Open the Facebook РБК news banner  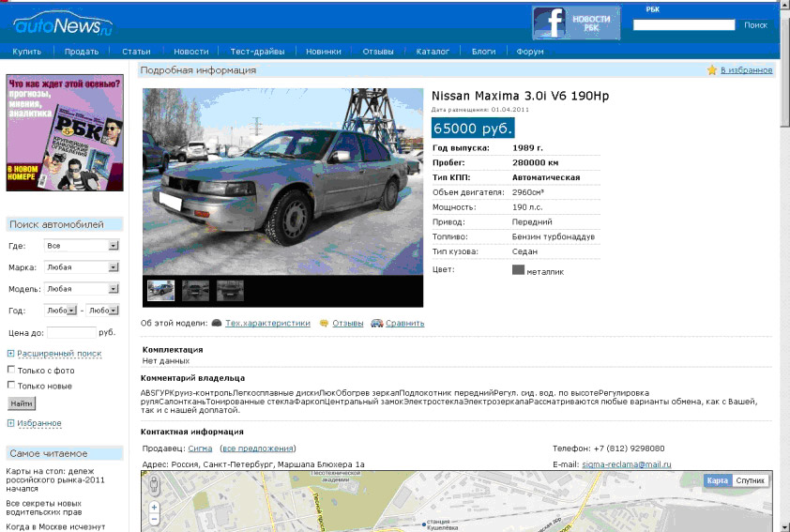click(x=576, y=23)
